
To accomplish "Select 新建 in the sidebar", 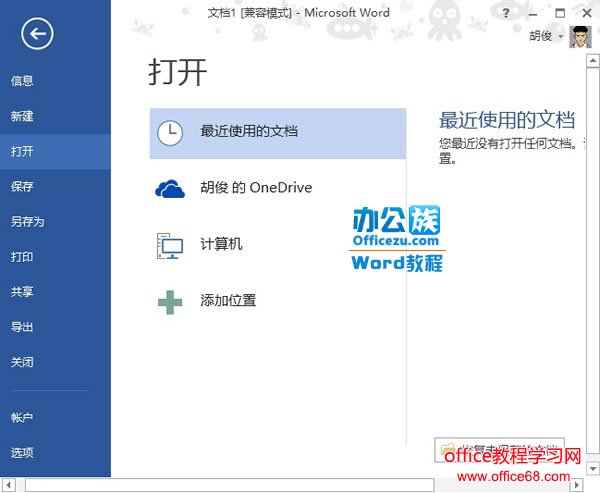I will click(55, 116).
